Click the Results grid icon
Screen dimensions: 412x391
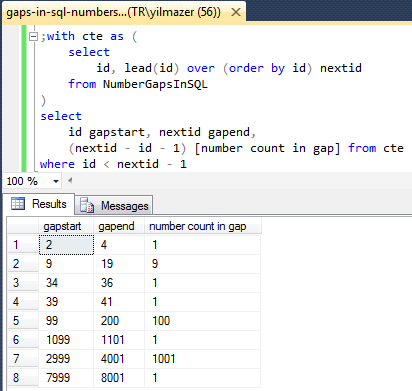(x=18, y=203)
